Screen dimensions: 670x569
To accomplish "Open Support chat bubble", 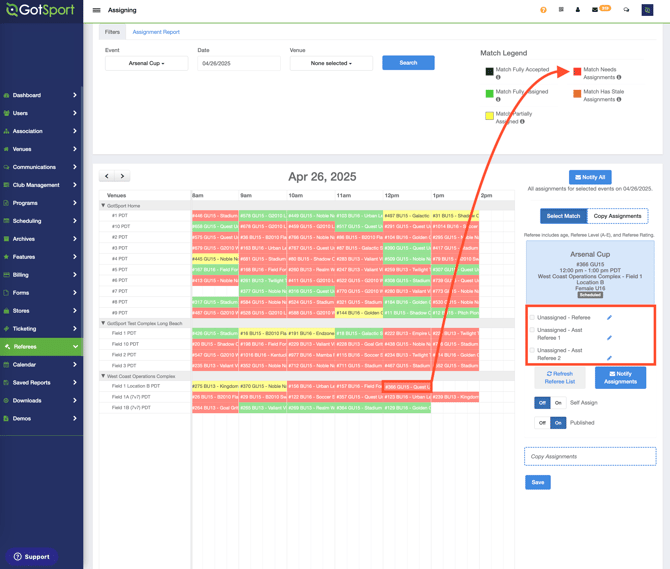I will pos(32,557).
